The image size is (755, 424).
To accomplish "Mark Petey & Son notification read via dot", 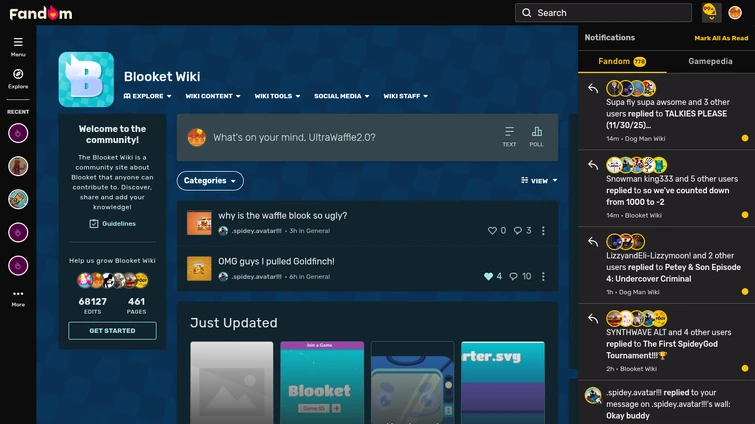I will point(745,292).
